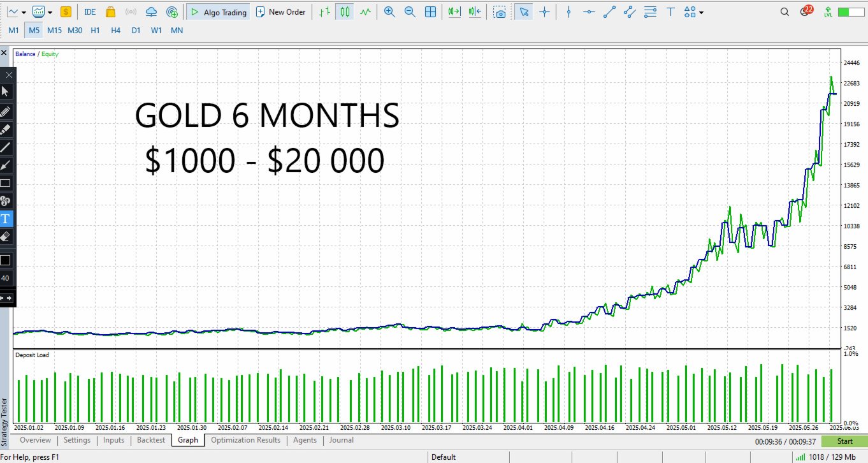Click the New Order button
The width and height of the screenshot is (868, 463).
[280, 11]
